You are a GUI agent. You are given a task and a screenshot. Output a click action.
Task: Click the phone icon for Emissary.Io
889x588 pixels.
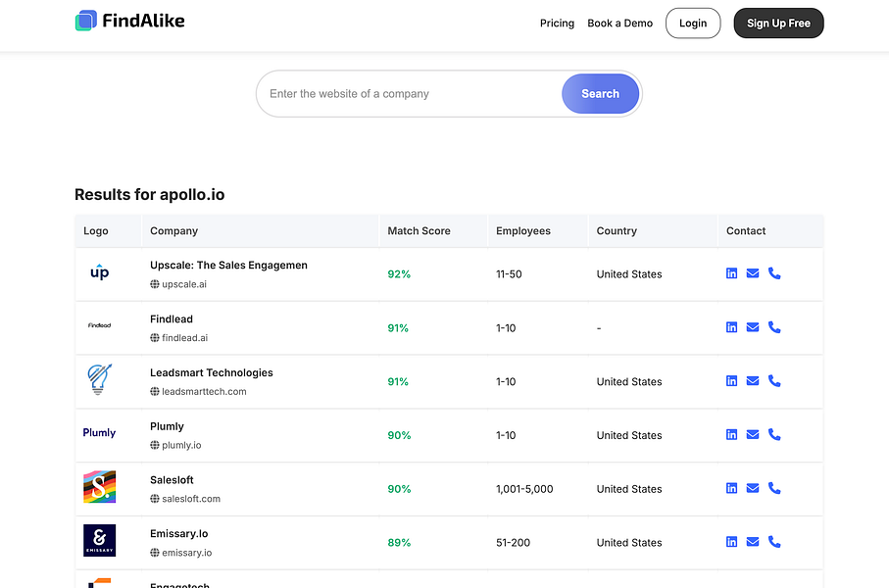click(774, 542)
